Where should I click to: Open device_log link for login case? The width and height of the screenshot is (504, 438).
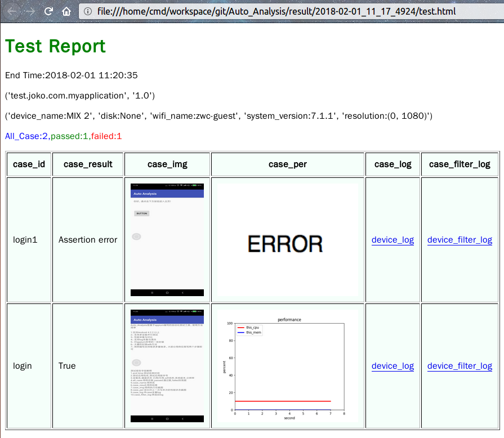(393, 366)
